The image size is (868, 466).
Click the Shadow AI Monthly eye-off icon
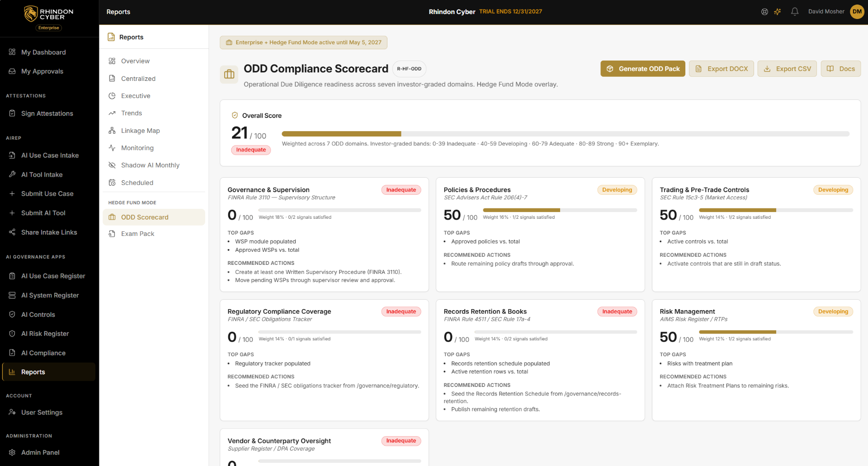click(112, 165)
